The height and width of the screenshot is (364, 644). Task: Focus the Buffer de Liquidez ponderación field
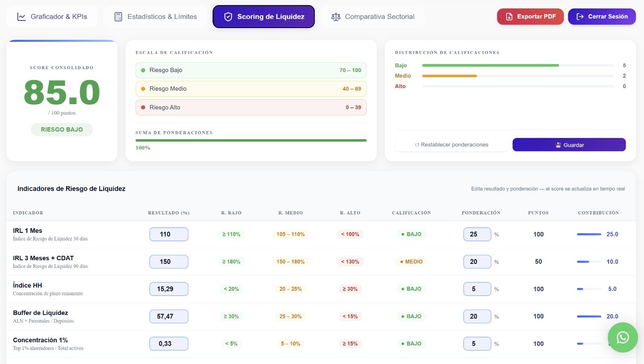point(477,316)
